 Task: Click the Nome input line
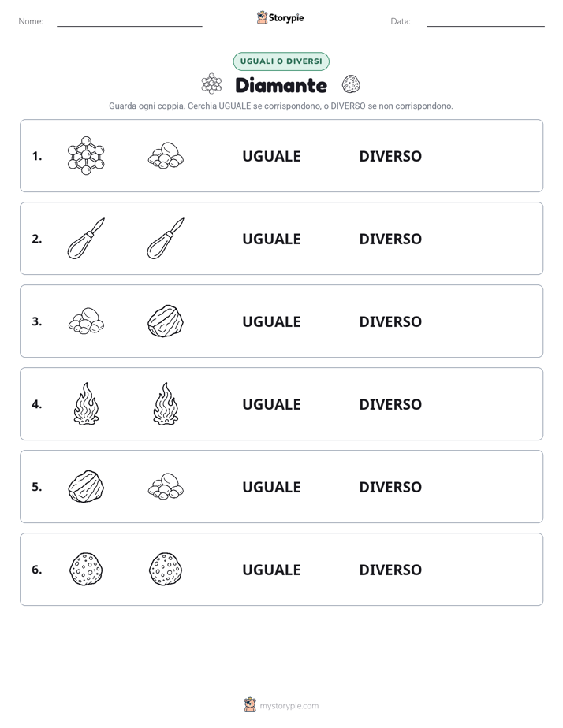[x=129, y=23]
